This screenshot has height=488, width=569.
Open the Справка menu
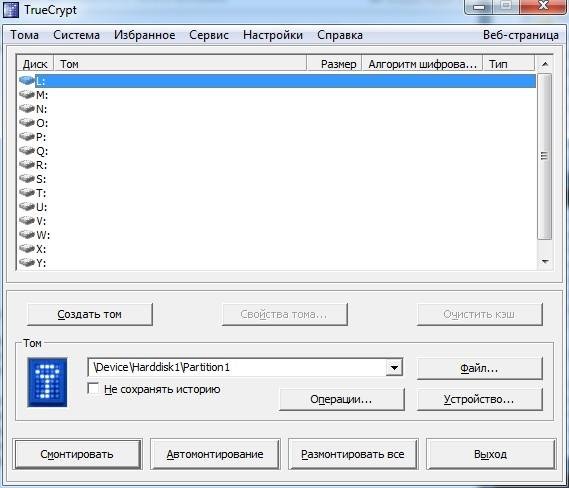pos(340,35)
